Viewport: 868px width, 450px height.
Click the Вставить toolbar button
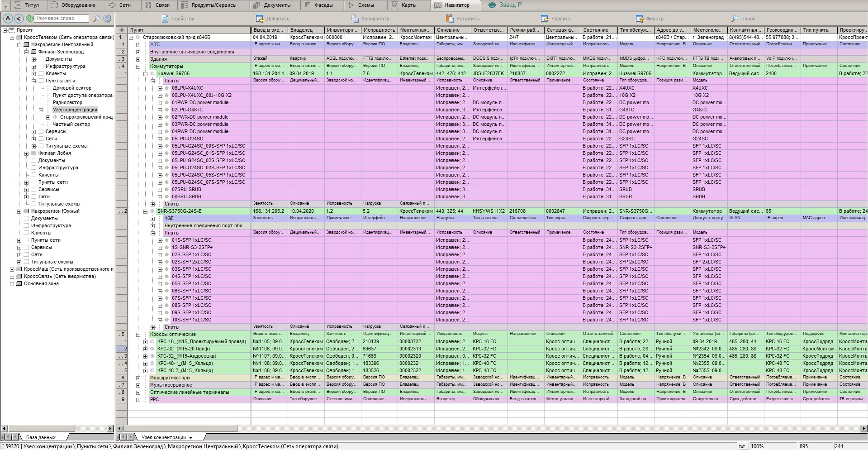pyautogui.click(x=462, y=19)
